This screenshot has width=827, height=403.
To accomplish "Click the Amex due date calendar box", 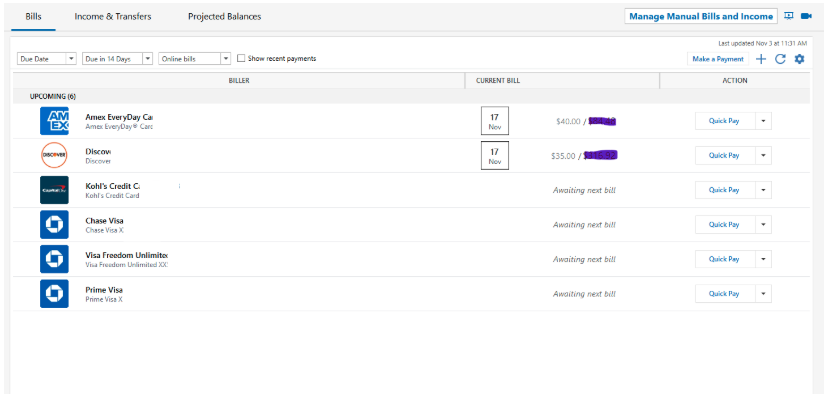I will pyautogui.click(x=494, y=121).
